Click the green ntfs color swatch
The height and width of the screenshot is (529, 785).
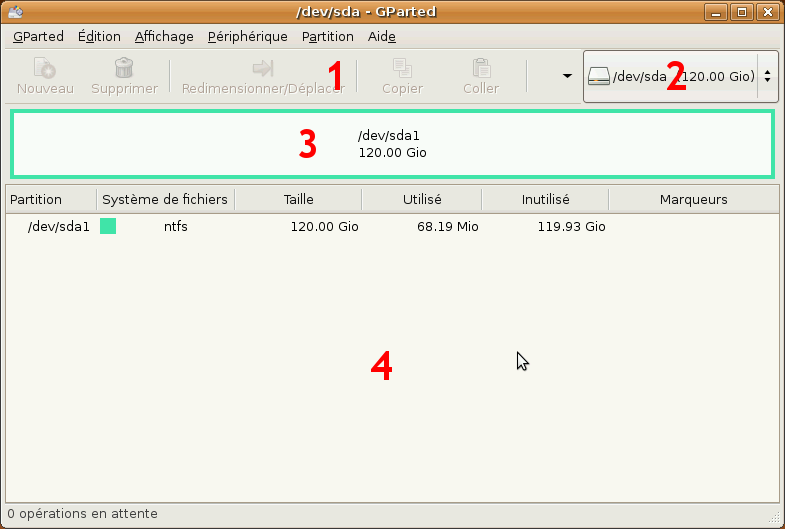click(x=108, y=226)
